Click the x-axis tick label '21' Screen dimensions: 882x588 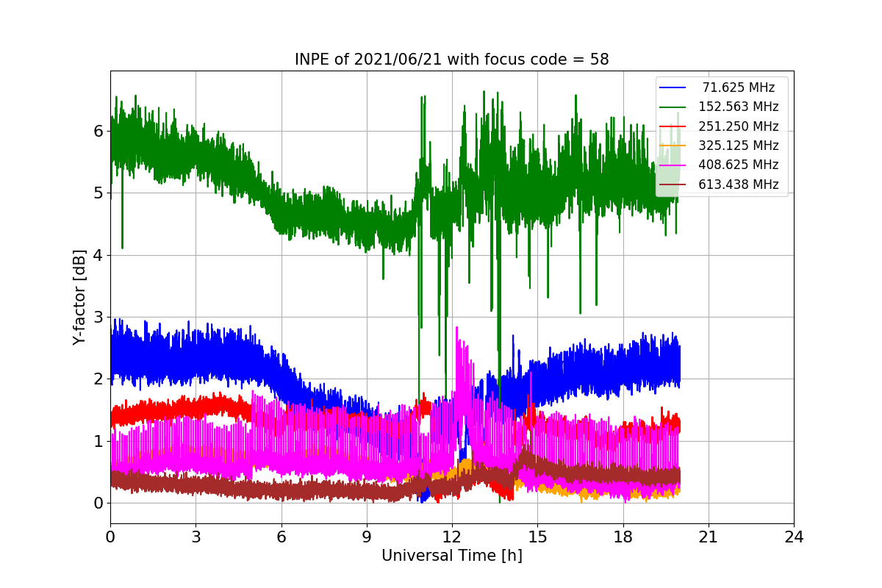click(709, 537)
